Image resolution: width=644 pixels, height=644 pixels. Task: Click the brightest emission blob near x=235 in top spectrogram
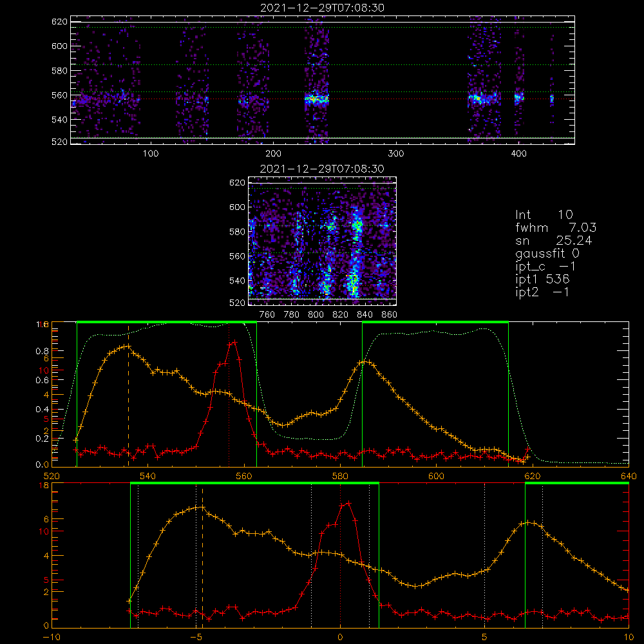pyautogui.click(x=316, y=99)
